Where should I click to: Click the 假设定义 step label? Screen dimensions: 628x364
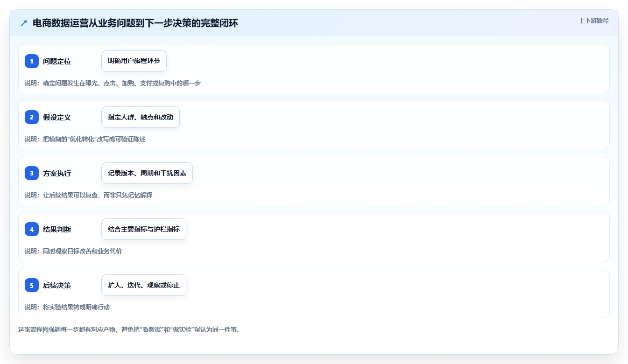click(57, 117)
